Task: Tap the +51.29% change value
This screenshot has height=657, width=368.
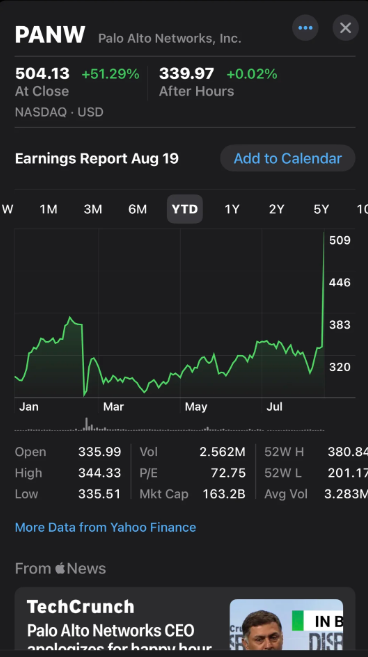Action: (x=111, y=74)
